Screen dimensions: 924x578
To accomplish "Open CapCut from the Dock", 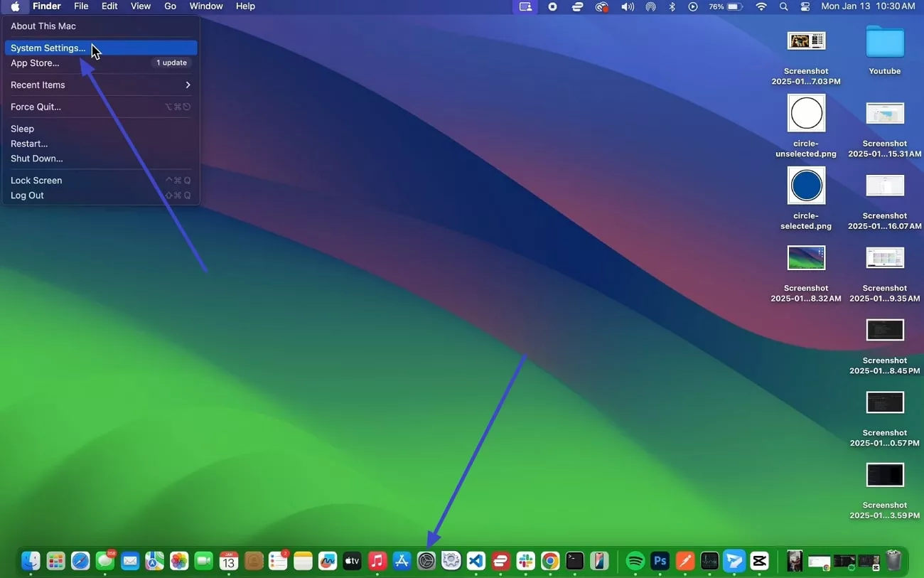I will 759,561.
